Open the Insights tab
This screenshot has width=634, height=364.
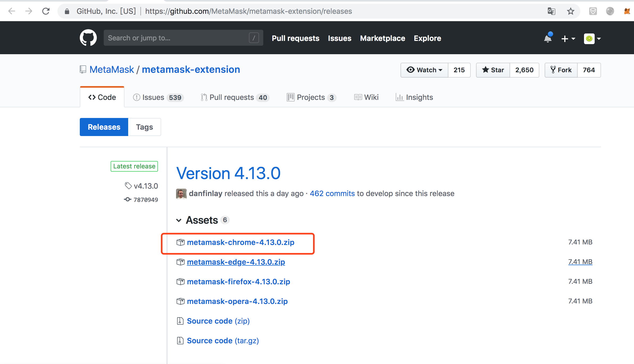[414, 97]
